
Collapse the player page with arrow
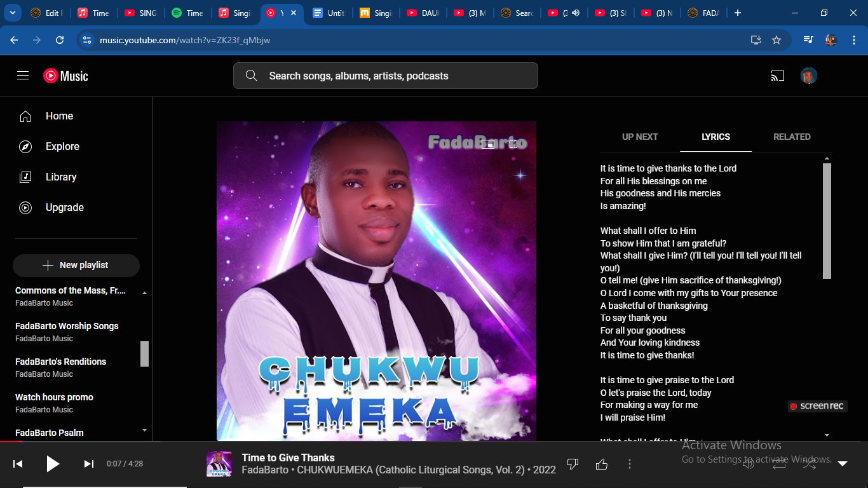tap(843, 464)
